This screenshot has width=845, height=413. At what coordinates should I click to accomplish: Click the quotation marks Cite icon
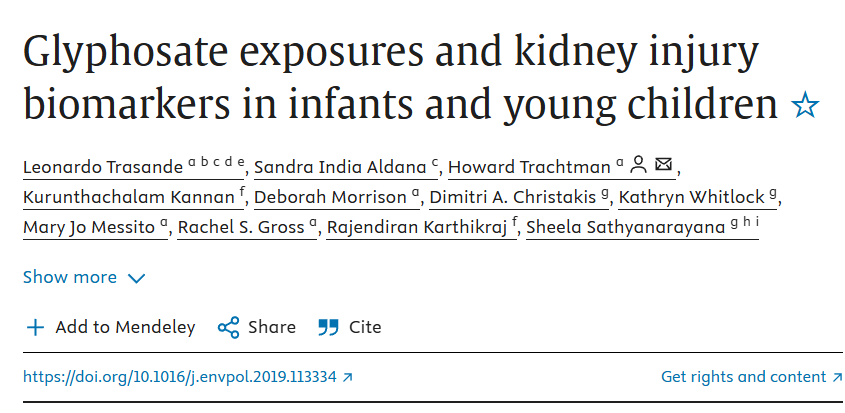[328, 327]
